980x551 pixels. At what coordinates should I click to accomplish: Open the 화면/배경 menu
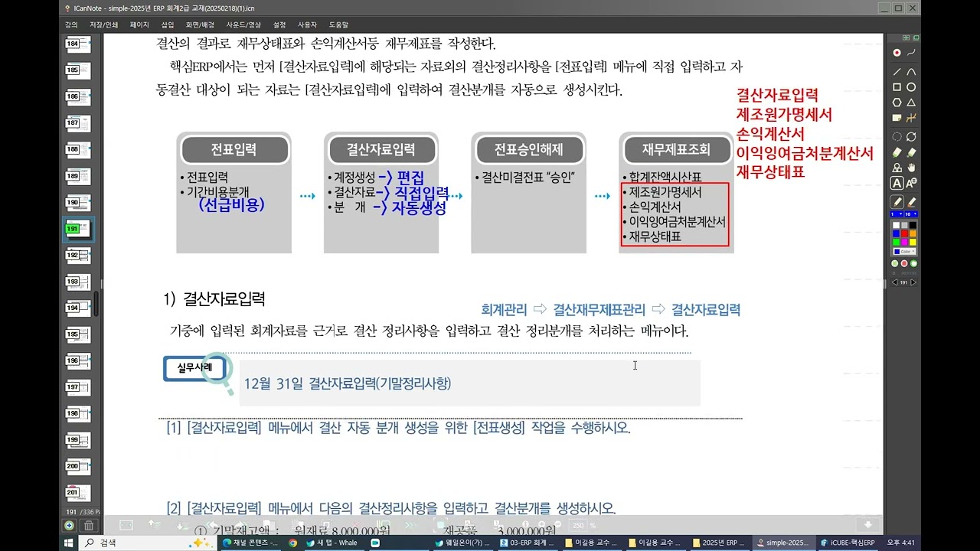pyautogui.click(x=200, y=24)
